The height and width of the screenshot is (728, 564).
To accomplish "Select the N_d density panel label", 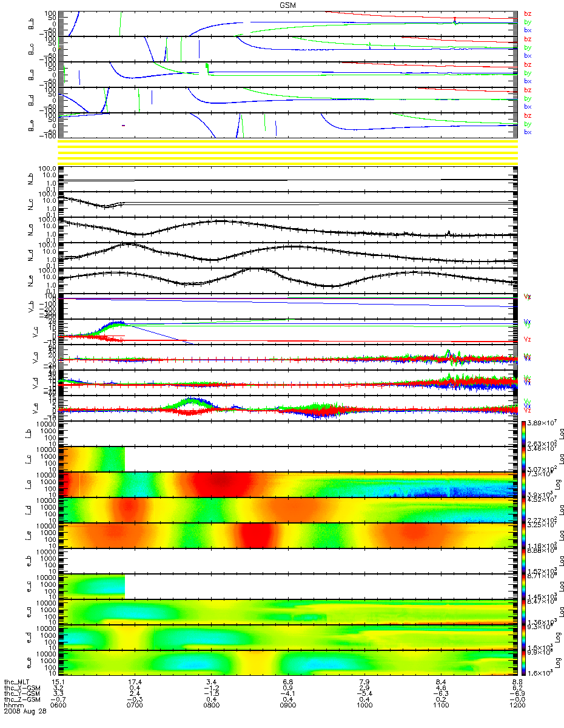I will coord(31,255).
